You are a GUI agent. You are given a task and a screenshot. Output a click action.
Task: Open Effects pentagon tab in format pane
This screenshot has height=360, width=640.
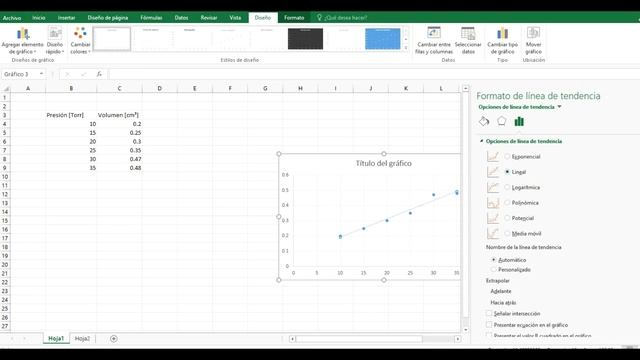[502, 121]
